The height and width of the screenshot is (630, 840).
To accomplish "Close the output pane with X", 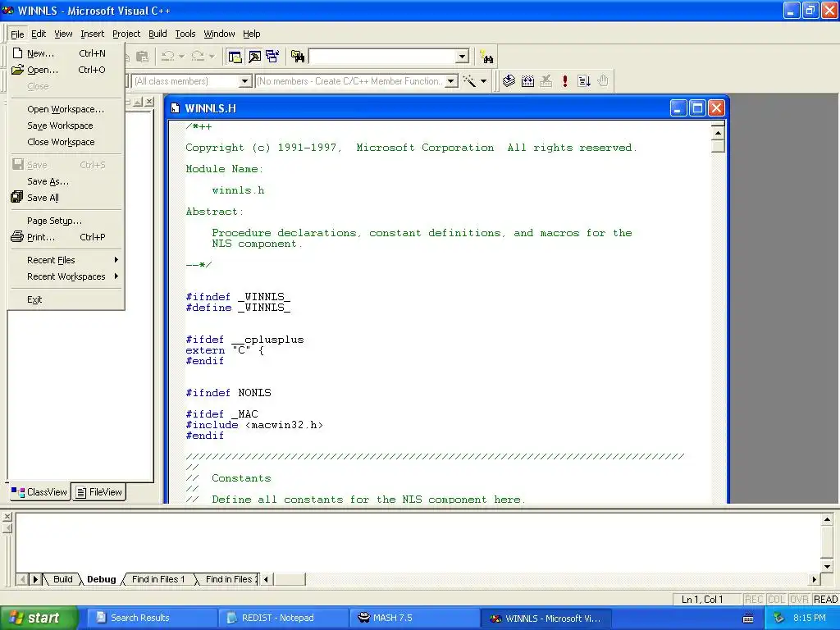I will coord(7,517).
